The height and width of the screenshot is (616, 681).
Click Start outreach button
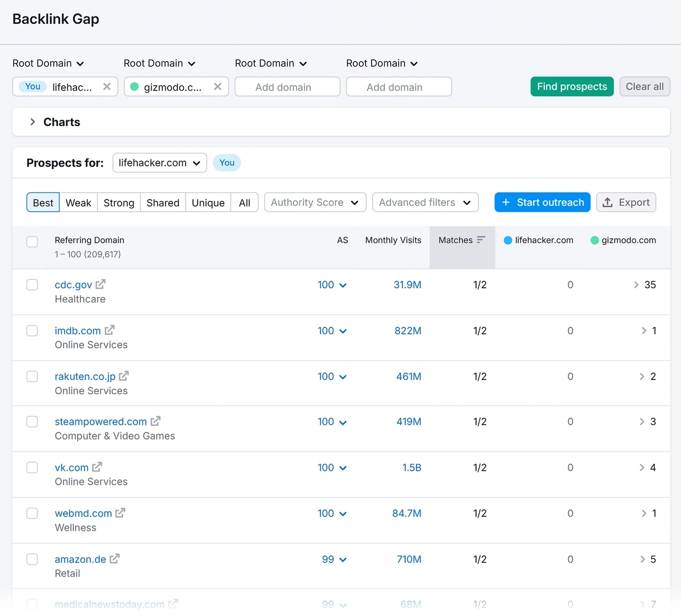pos(543,202)
